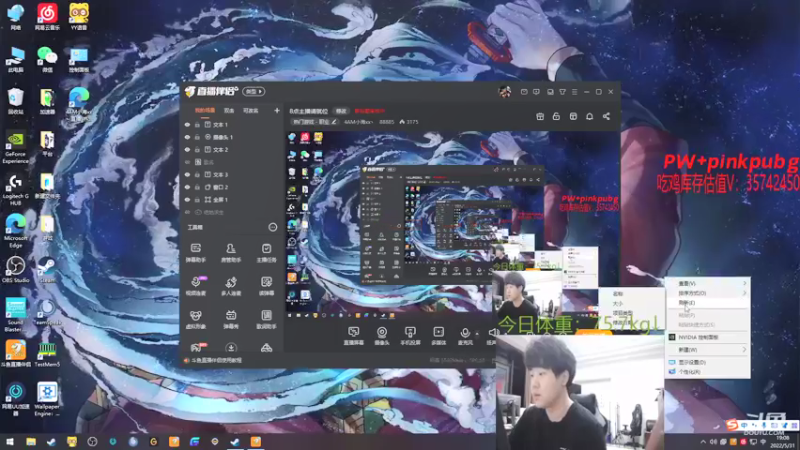Viewport: 800px width, 450px height.
Task: Add a 手机投屏 source from bottom bar
Action: tap(410, 336)
